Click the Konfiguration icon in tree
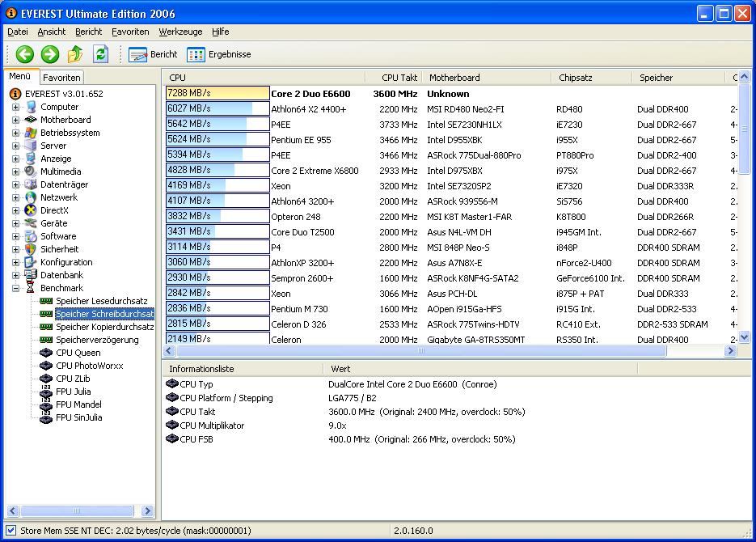Image resolution: width=756 pixels, height=542 pixels. 31,262
